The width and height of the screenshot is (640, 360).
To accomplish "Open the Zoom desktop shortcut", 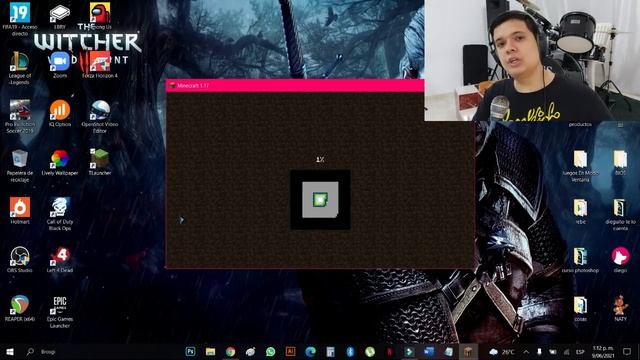I will pyautogui.click(x=60, y=64).
